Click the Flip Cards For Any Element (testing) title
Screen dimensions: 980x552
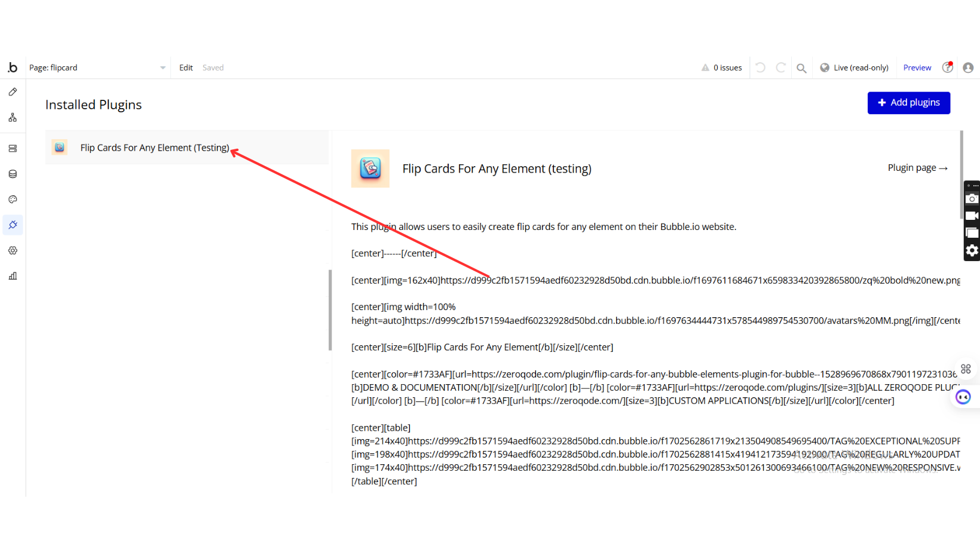[x=497, y=168]
